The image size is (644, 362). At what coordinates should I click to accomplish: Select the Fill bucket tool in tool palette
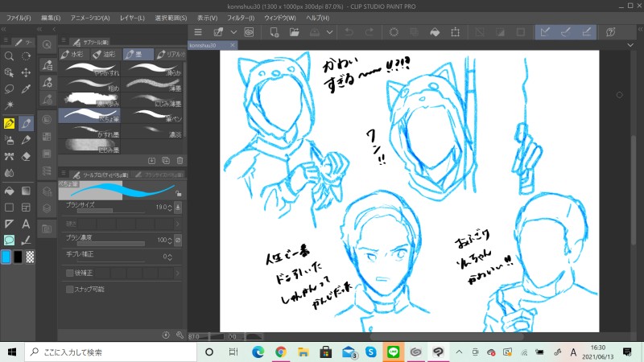tap(9, 191)
